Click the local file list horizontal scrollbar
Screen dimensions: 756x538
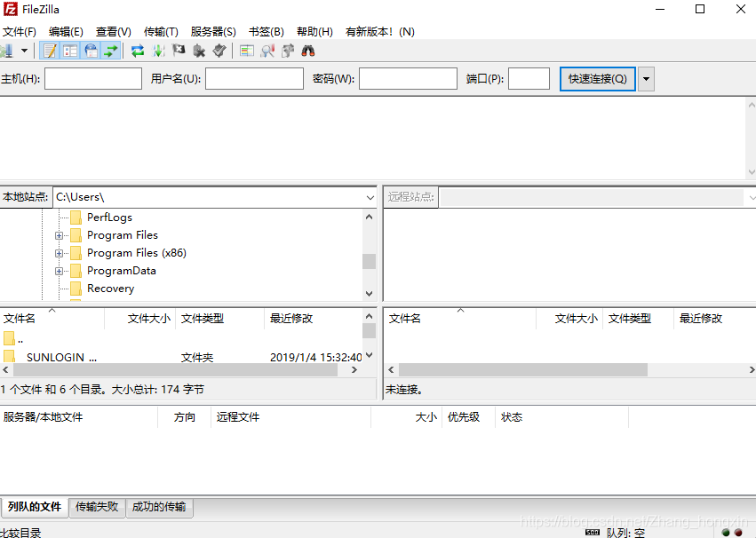(x=176, y=370)
